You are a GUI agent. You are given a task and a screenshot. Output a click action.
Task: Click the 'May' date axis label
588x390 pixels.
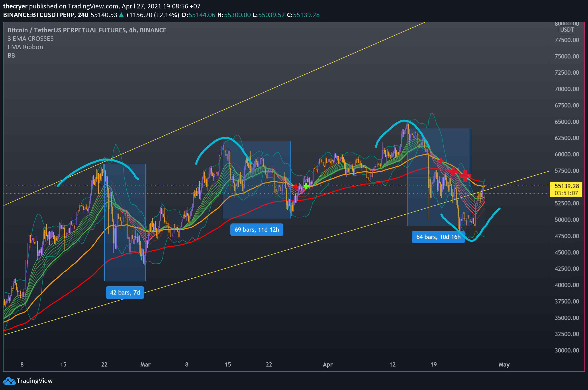(504, 365)
